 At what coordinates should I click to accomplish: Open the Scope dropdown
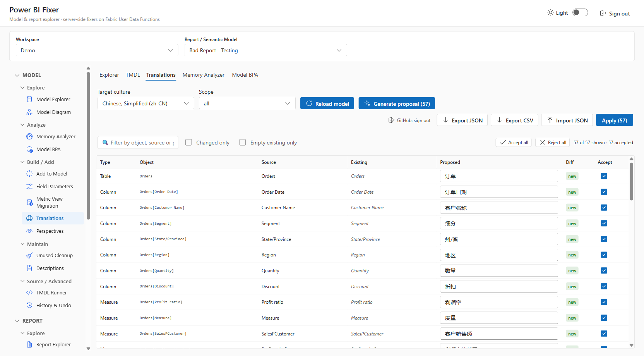(247, 103)
